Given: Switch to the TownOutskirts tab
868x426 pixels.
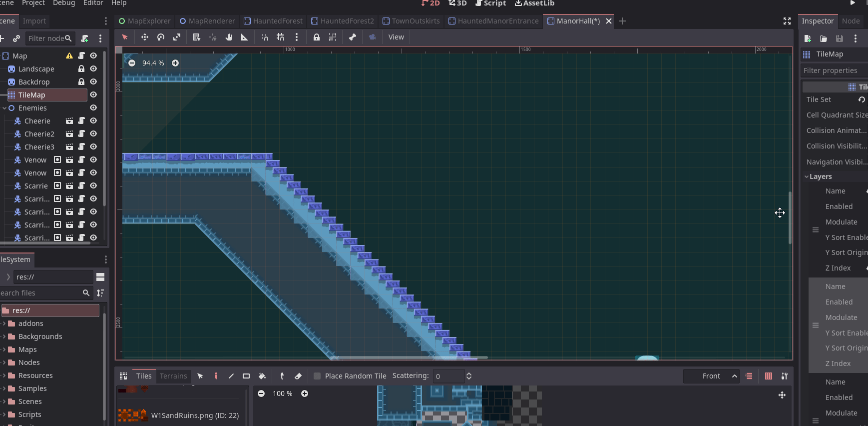Looking at the screenshot, I should coord(411,21).
